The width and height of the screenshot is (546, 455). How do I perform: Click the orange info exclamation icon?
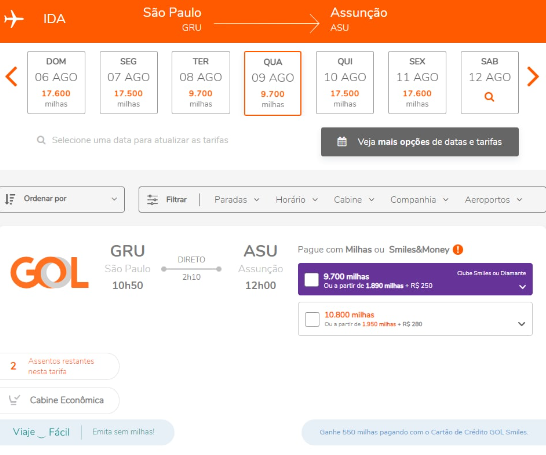click(x=458, y=250)
